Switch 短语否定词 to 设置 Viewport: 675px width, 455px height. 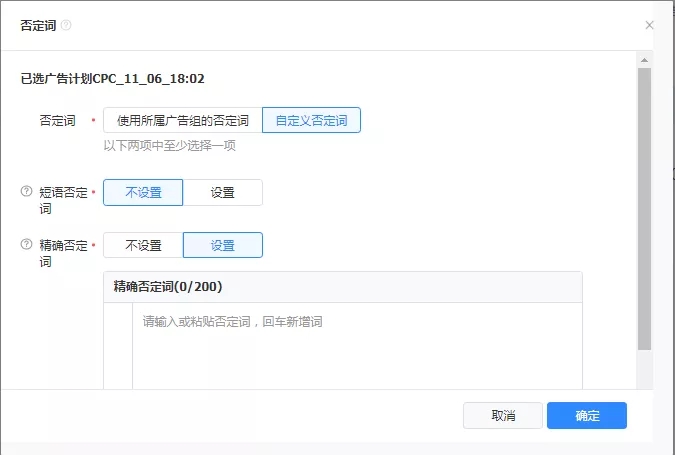222,193
